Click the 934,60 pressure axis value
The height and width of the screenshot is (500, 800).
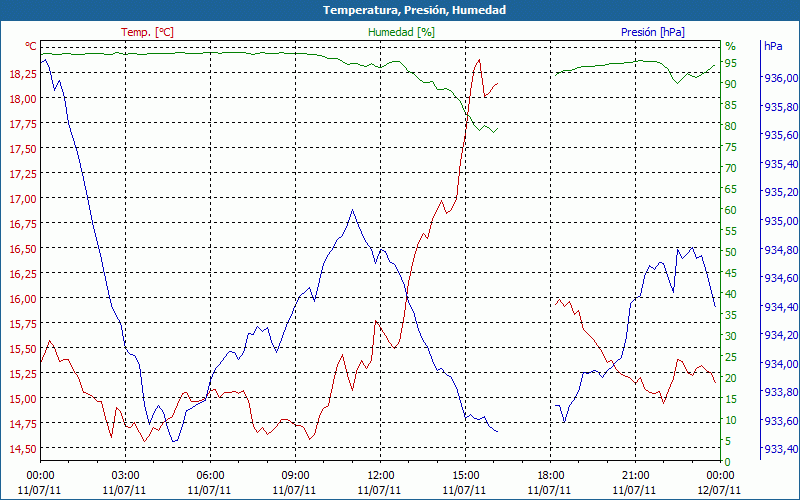[x=779, y=279]
